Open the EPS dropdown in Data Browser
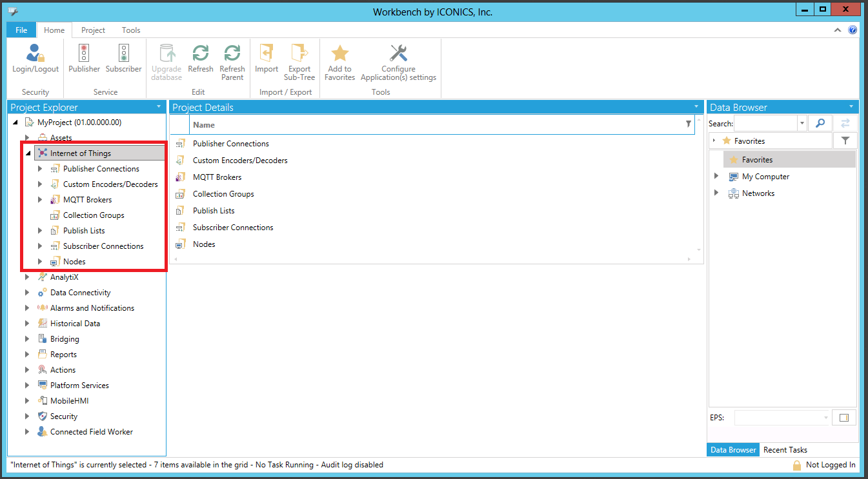Image resolution: width=868 pixels, height=479 pixels. click(x=825, y=418)
